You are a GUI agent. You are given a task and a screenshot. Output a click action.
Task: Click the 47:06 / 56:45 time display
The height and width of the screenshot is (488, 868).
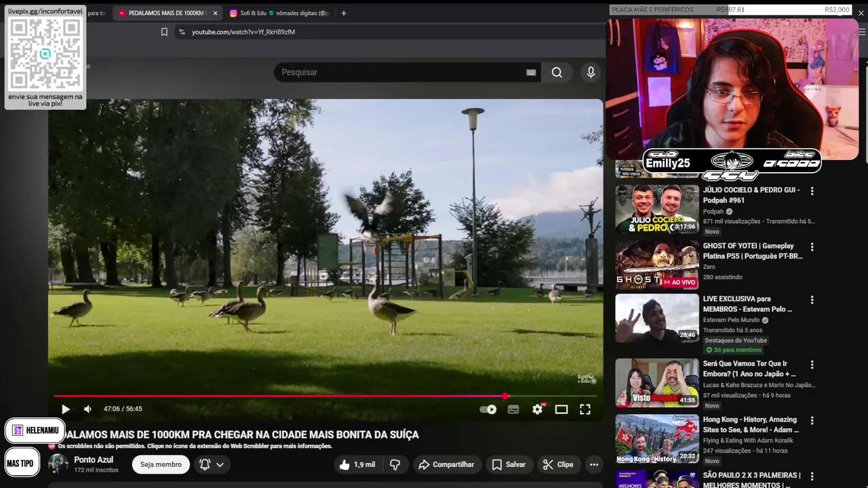[123, 409]
